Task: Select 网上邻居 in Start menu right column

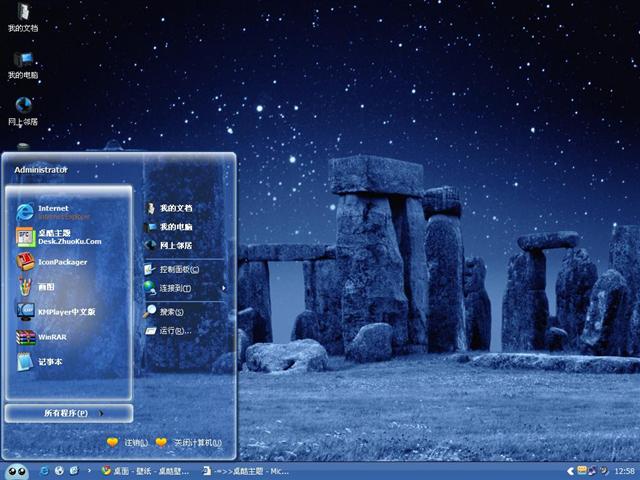Action: pyautogui.click(x=169, y=245)
